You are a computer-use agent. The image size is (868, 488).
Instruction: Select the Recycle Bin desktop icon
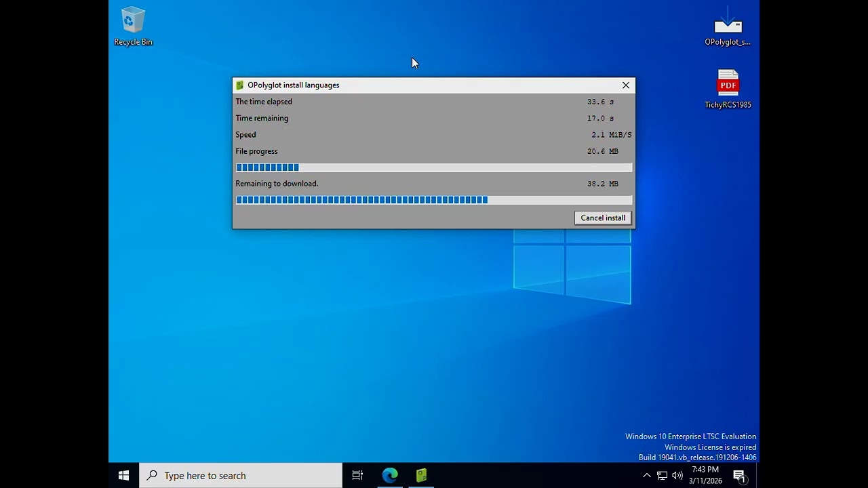pyautogui.click(x=133, y=27)
